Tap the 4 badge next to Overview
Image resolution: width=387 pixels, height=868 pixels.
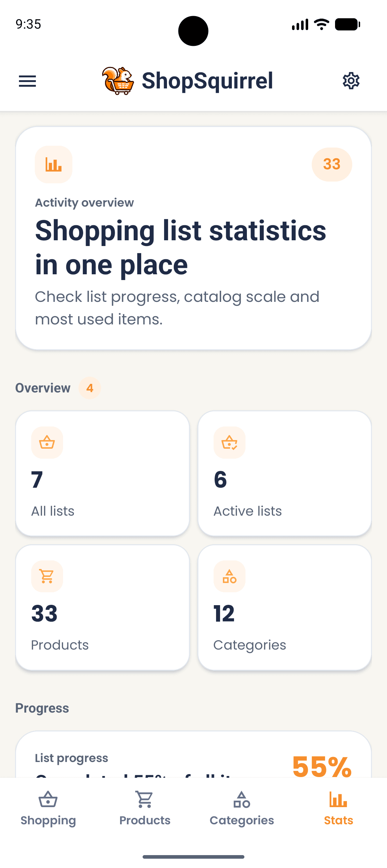tap(90, 388)
